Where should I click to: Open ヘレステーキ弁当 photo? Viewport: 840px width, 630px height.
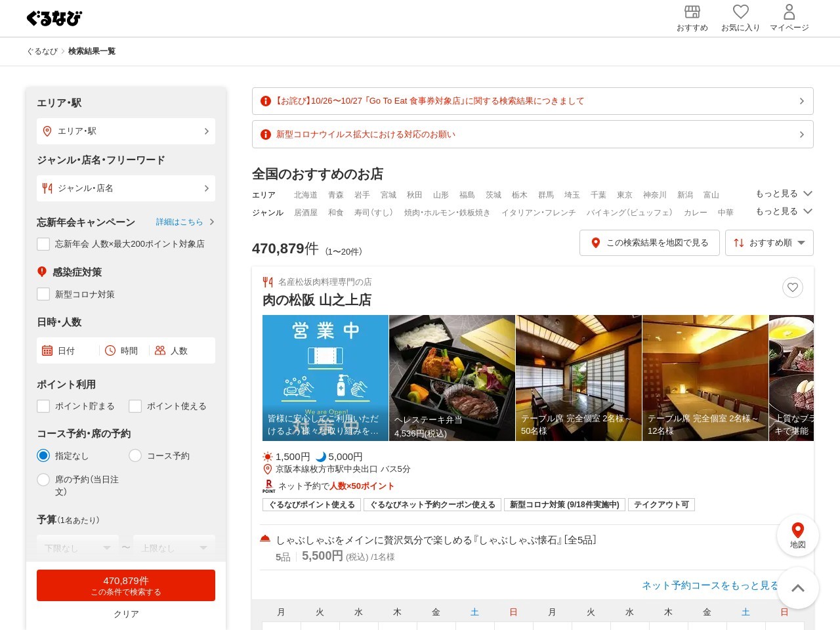(452, 378)
